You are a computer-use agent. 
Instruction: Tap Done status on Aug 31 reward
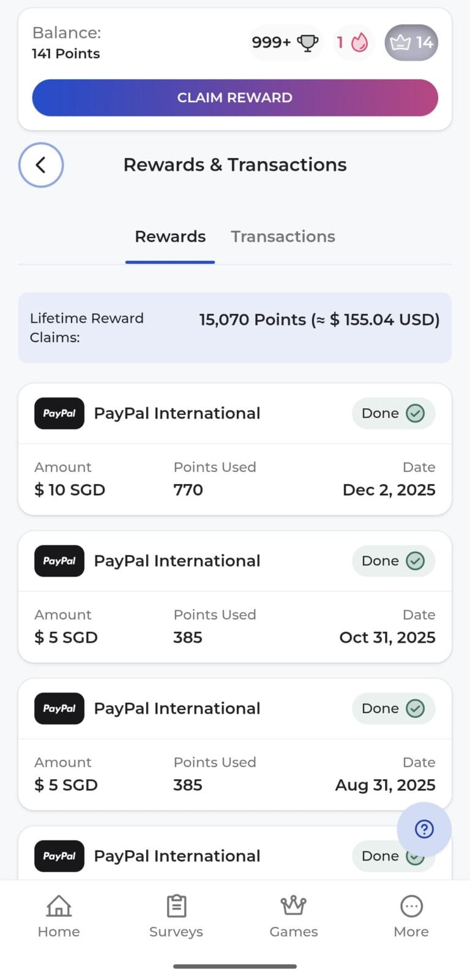click(x=393, y=708)
